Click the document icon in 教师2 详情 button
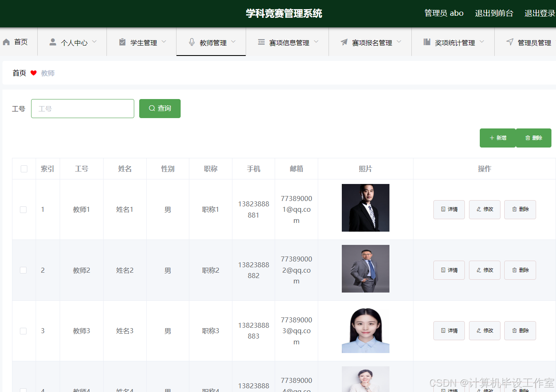The image size is (556, 392). pos(443,270)
